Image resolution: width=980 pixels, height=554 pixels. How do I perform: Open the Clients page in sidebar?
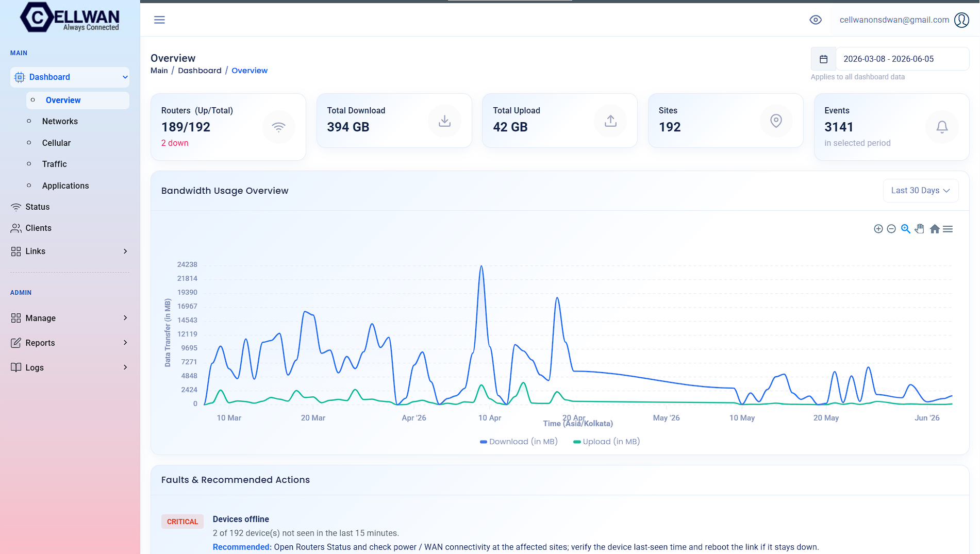[x=38, y=228]
